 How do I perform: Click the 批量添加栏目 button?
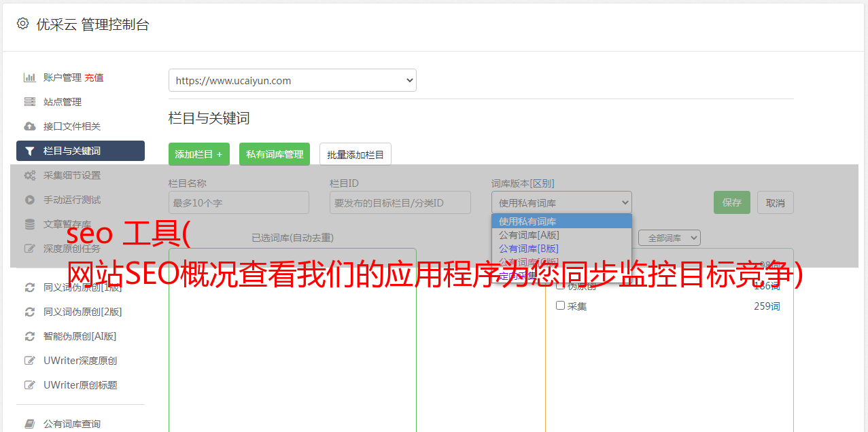(x=355, y=154)
